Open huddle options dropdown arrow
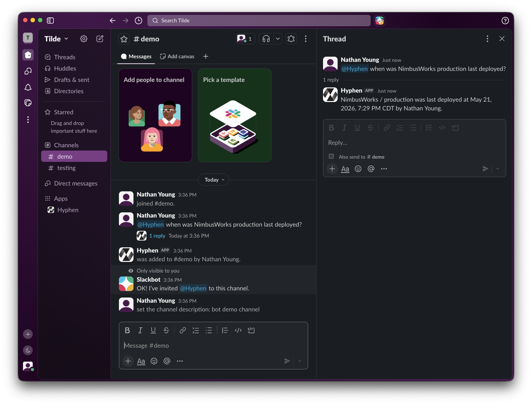 tap(278, 39)
